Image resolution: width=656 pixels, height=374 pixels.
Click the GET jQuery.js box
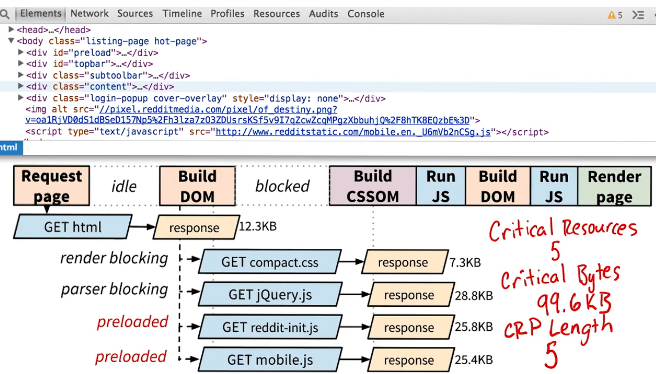(x=270, y=294)
